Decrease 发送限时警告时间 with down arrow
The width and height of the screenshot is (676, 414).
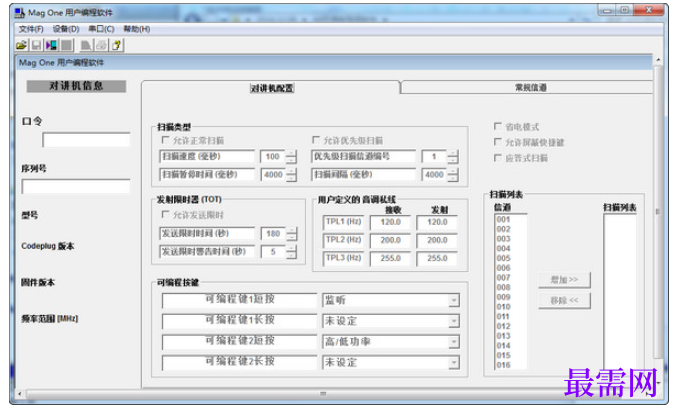pos(291,255)
